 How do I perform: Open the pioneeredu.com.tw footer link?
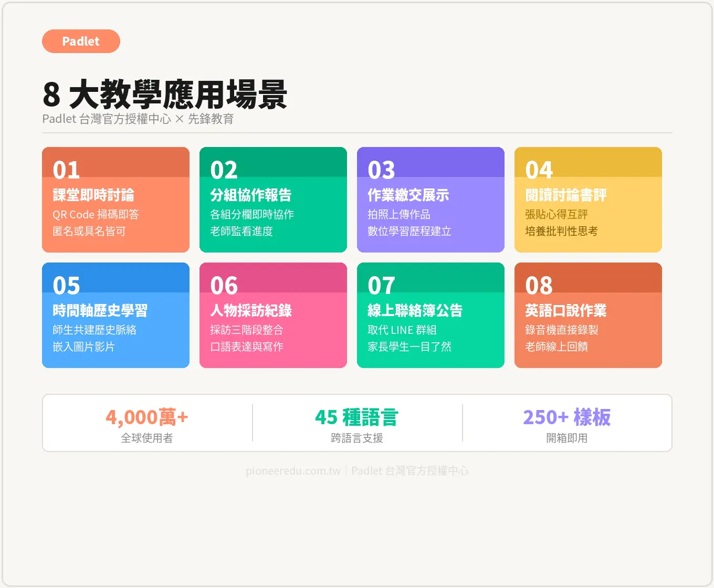(293, 471)
